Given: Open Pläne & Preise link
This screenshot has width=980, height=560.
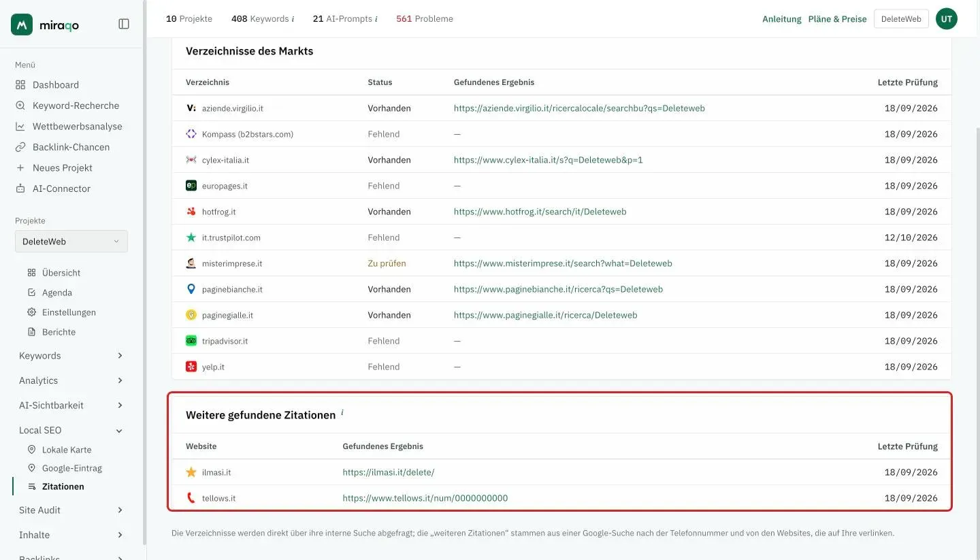Looking at the screenshot, I should click(x=838, y=19).
